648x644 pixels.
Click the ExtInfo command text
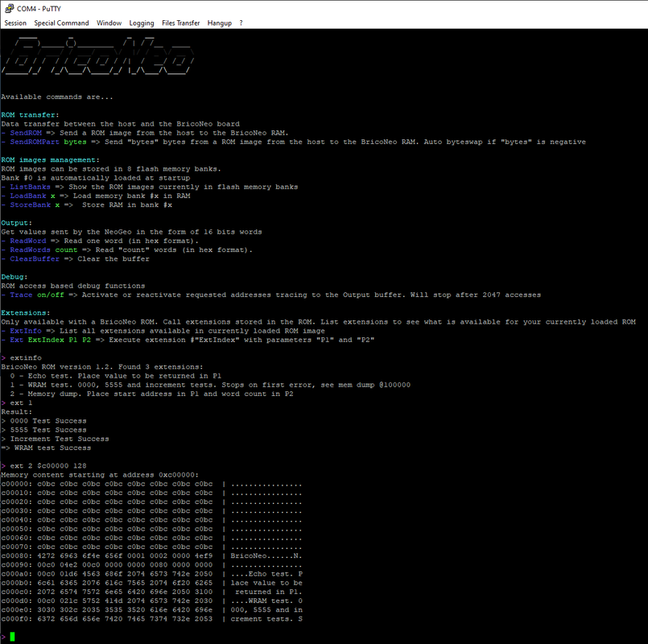pyautogui.click(x=26, y=331)
